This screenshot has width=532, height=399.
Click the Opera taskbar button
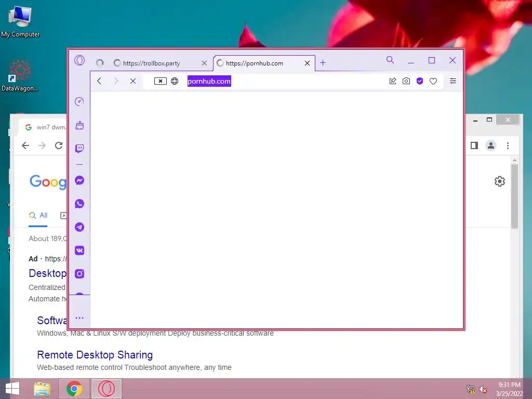tap(106, 389)
